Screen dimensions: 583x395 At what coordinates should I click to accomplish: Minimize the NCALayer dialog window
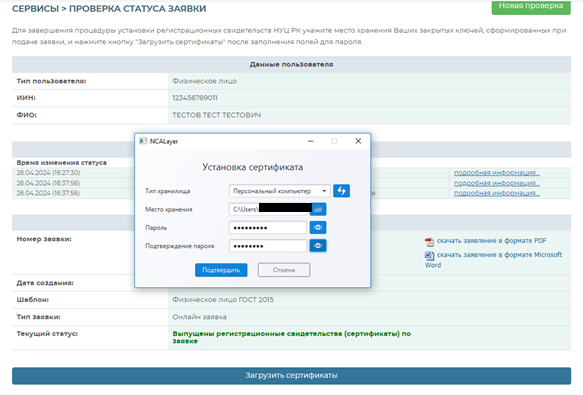[310, 141]
